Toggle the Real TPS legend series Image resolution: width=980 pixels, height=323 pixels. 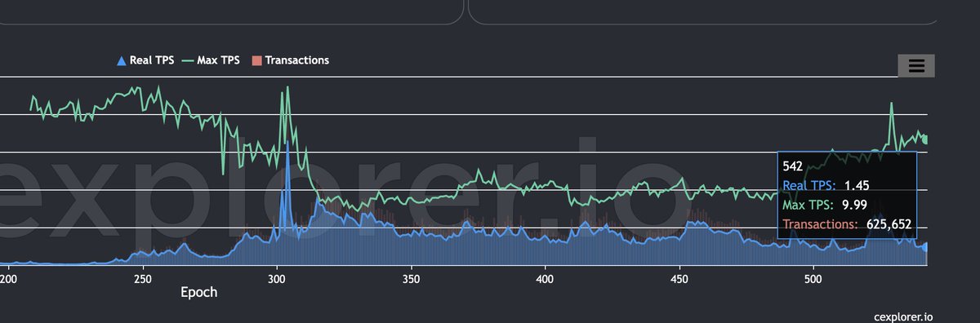pyautogui.click(x=146, y=60)
